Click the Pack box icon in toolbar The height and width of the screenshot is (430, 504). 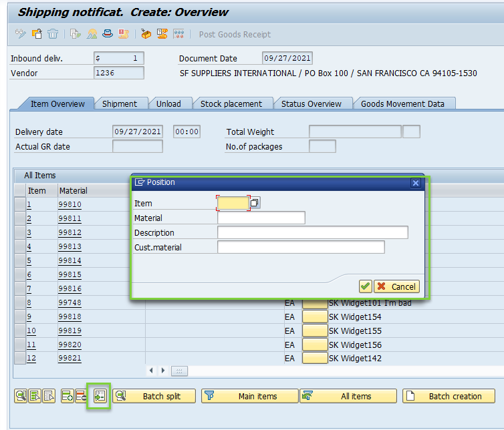point(146,34)
